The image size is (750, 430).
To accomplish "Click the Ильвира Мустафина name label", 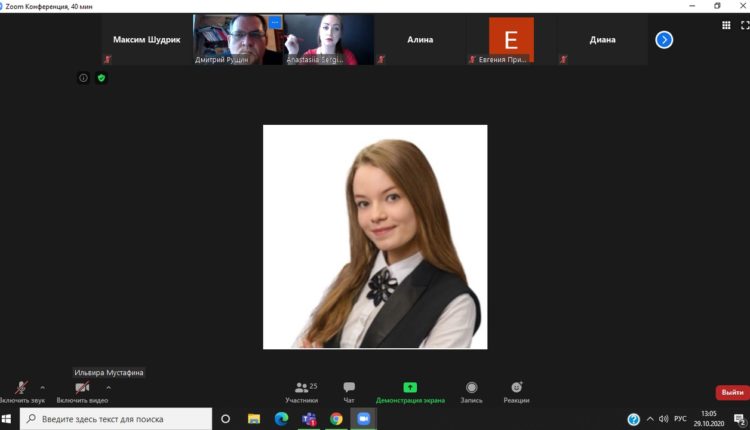I will pyautogui.click(x=109, y=372).
